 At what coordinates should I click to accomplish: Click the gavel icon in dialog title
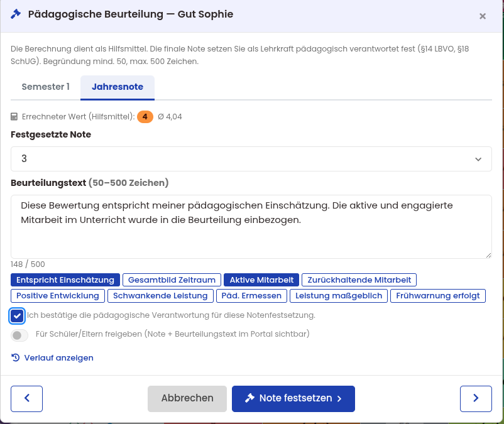[16, 14]
